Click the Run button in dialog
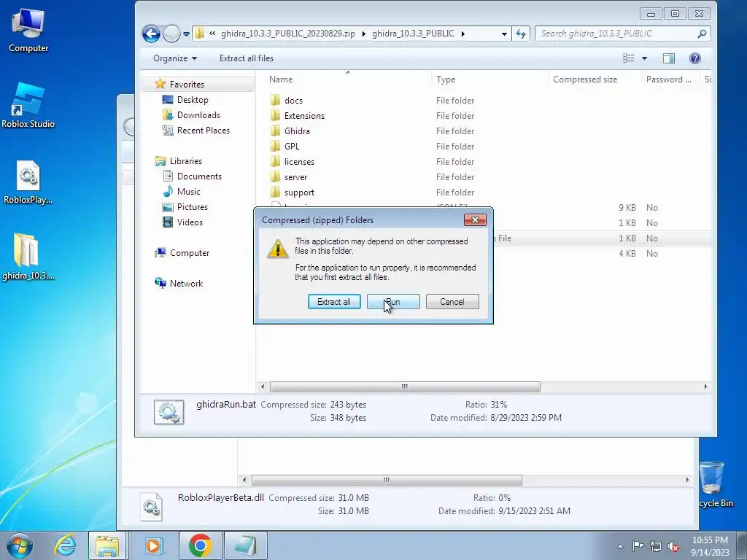747x560 pixels. 393,301
